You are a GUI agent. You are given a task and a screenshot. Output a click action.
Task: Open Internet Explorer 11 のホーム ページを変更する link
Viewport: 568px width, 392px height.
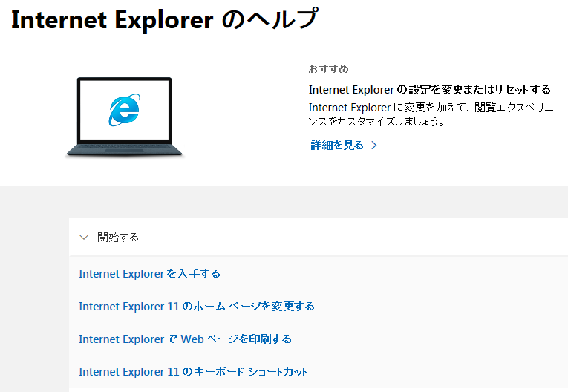197,306
